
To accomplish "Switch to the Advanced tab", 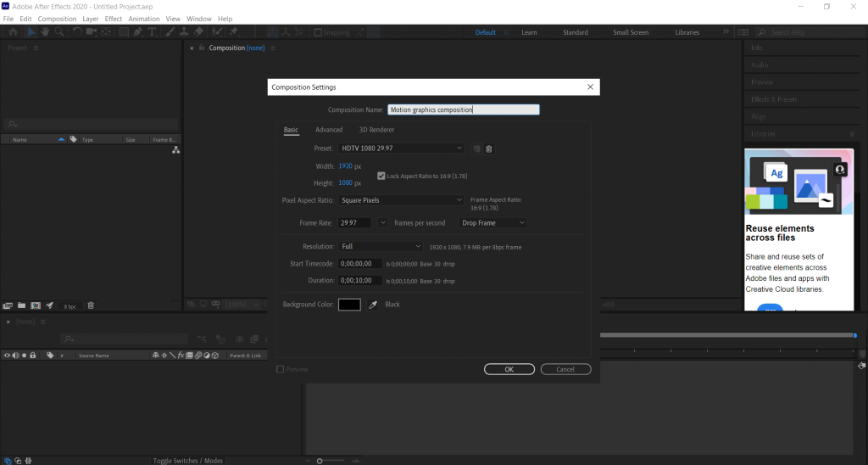I will (x=329, y=130).
